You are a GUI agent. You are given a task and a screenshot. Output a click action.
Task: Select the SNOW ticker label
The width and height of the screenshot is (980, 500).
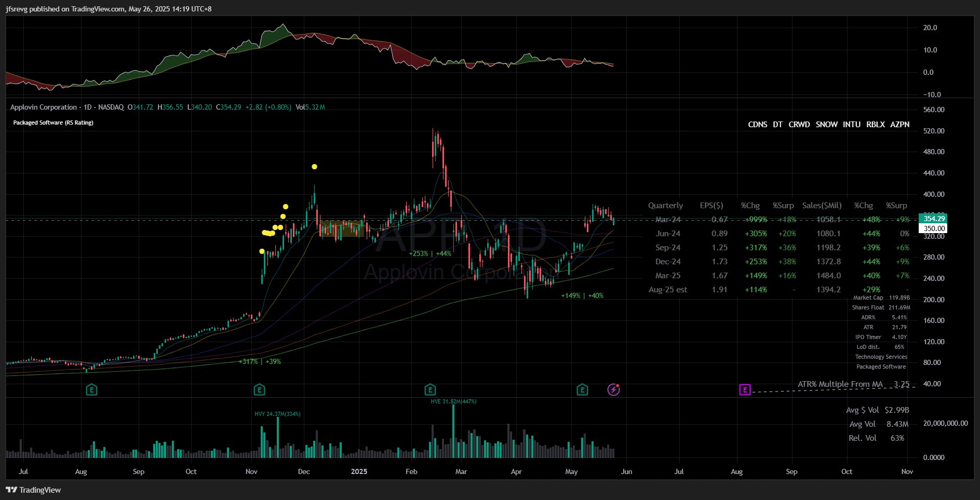(826, 125)
